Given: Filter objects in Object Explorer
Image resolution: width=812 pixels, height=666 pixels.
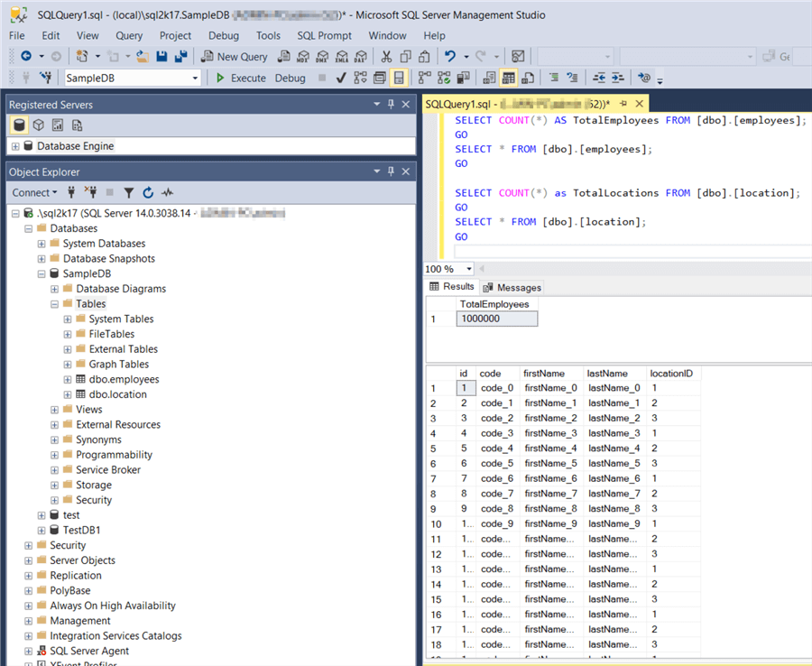Looking at the screenshot, I should 127,191.
